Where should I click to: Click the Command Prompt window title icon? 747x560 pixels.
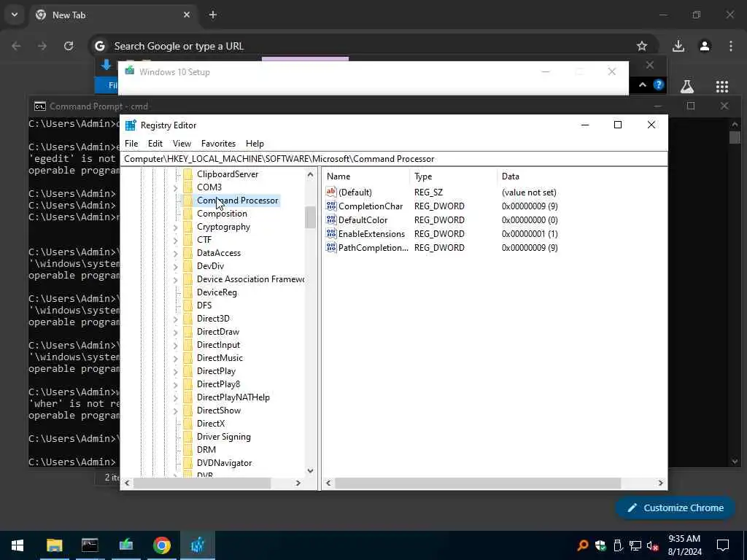[x=40, y=106]
